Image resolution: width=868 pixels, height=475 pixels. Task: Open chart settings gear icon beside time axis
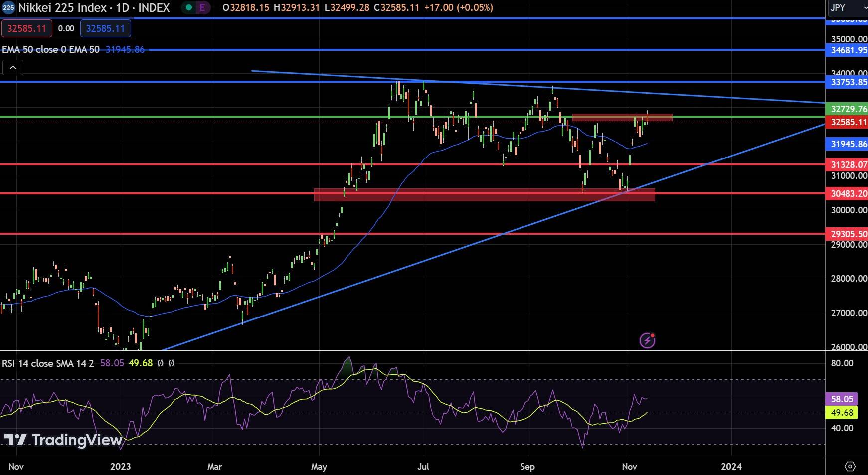[x=850, y=466]
